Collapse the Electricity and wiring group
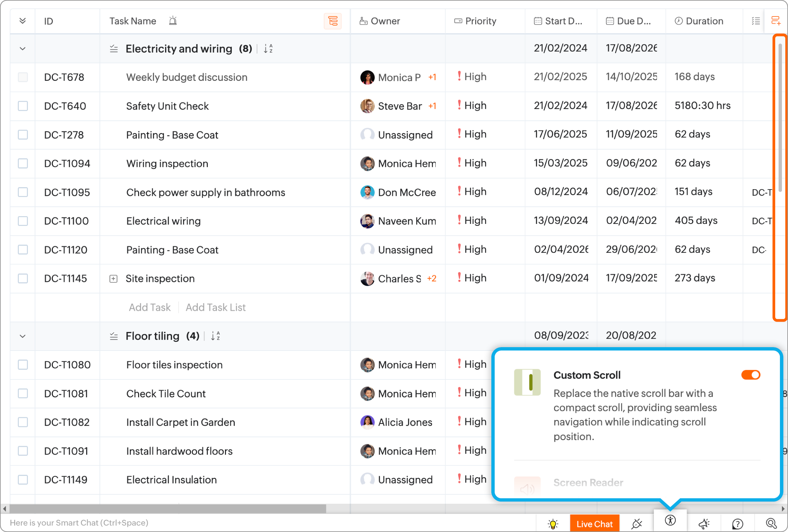The height and width of the screenshot is (532, 788). click(x=23, y=49)
